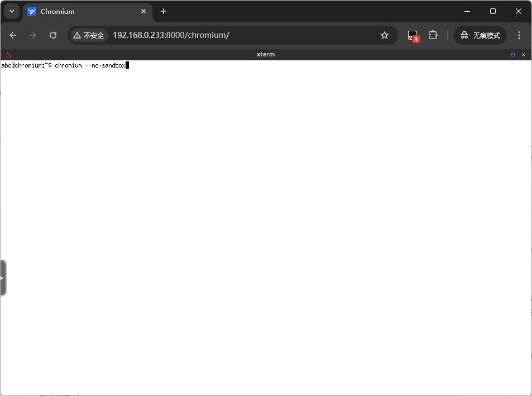Select the Chromium browser tab
The image size is (532, 396).
88,12
